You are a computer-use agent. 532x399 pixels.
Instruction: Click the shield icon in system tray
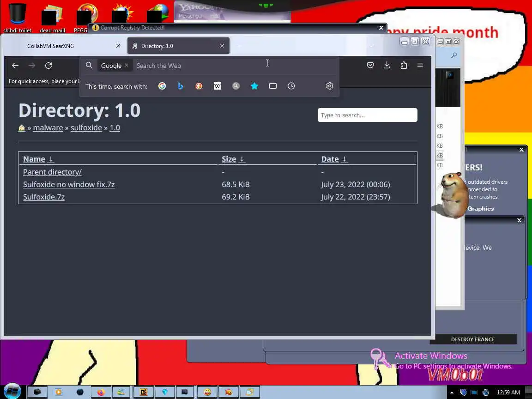click(463, 392)
